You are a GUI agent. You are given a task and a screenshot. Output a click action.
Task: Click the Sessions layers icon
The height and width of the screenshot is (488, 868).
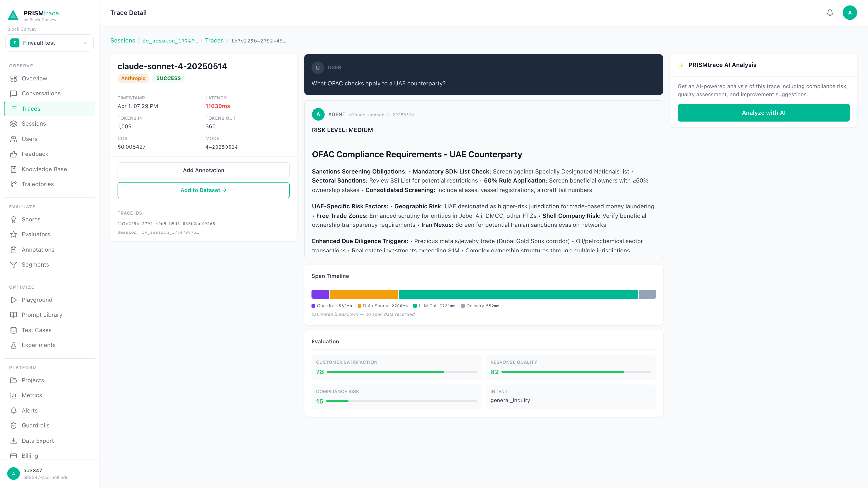14,124
